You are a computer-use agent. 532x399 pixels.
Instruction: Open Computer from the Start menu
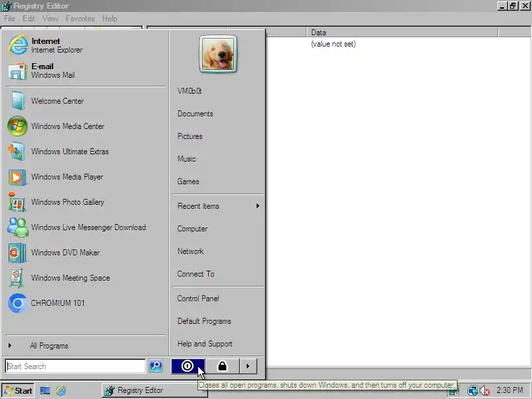click(192, 229)
